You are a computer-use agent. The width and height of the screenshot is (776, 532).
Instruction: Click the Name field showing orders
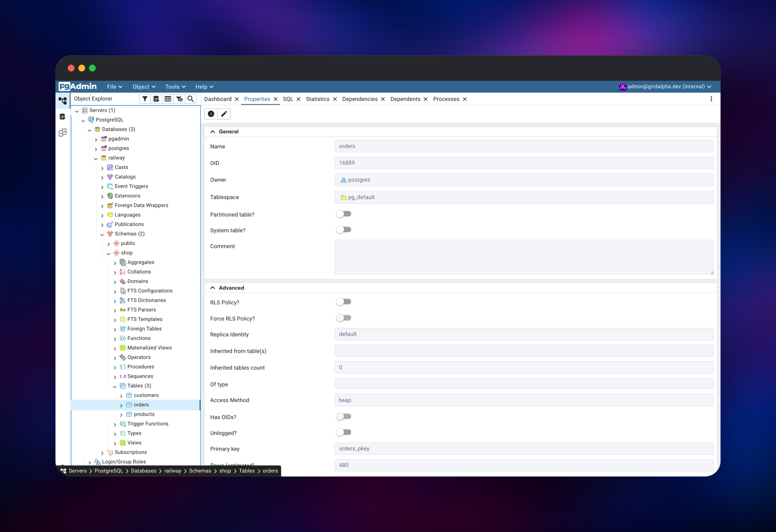click(524, 146)
